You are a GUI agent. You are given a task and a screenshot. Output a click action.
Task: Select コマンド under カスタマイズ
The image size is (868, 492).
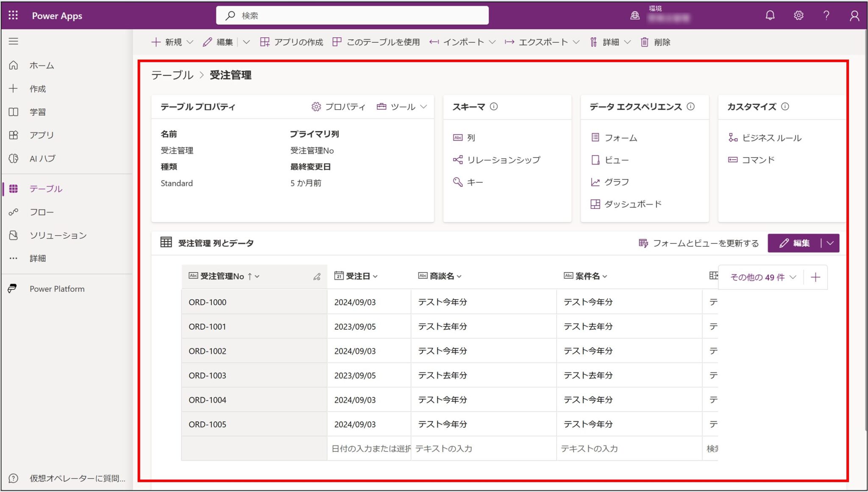click(x=758, y=160)
